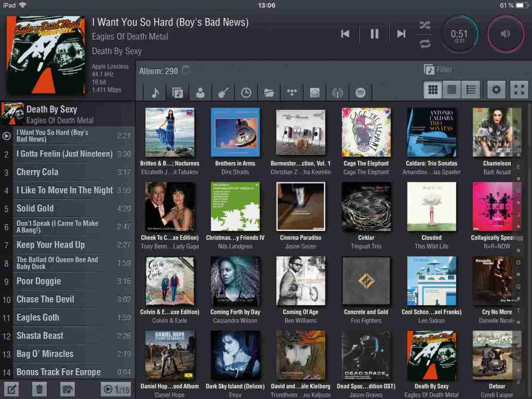Image resolution: width=532 pixels, height=399 pixels.
Task: Save playlist with list-note icon
Action: [67, 389]
